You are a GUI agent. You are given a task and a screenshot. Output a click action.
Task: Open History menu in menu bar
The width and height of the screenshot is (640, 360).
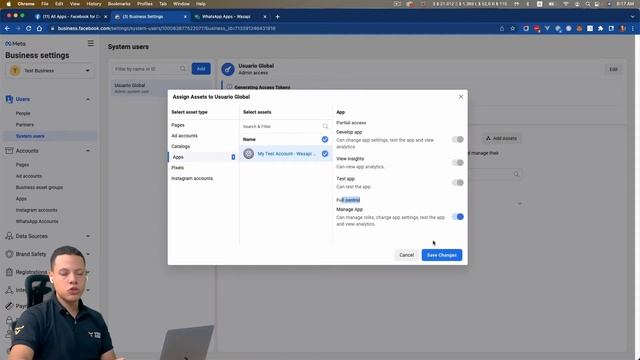[93, 4]
